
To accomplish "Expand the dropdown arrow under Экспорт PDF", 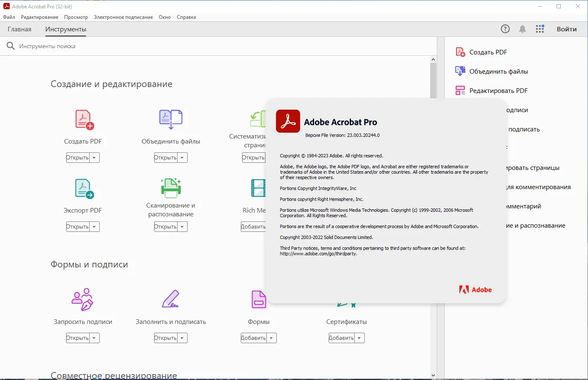I will [94, 227].
